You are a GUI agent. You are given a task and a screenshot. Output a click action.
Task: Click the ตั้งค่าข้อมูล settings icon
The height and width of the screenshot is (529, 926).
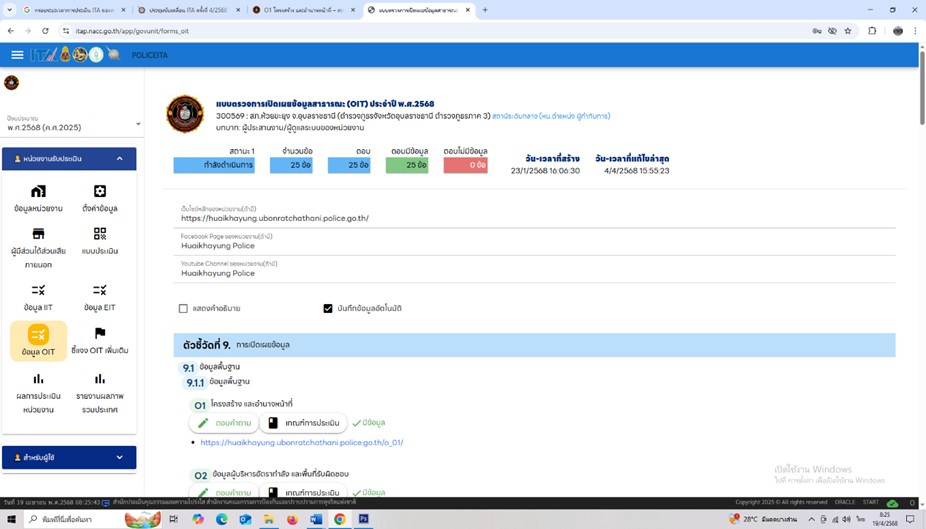point(100,192)
